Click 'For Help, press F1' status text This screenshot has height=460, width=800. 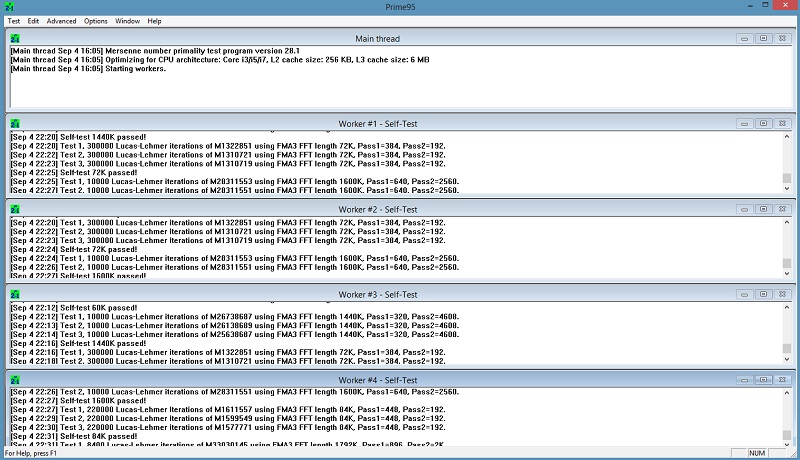pyautogui.click(x=31, y=453)
